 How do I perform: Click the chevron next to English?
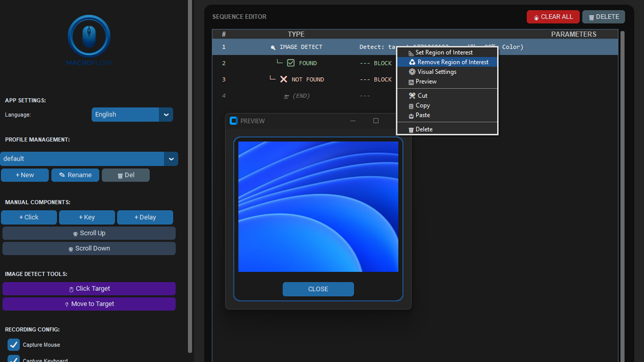[166, 115]
